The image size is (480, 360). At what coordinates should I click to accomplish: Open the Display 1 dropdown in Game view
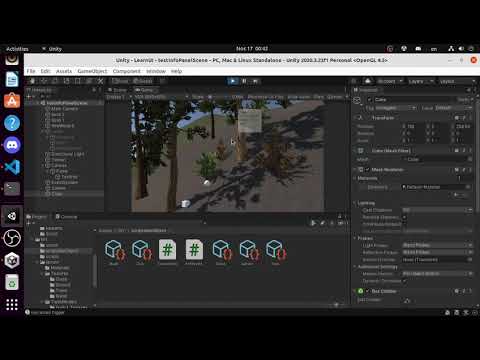click(119, 97)
